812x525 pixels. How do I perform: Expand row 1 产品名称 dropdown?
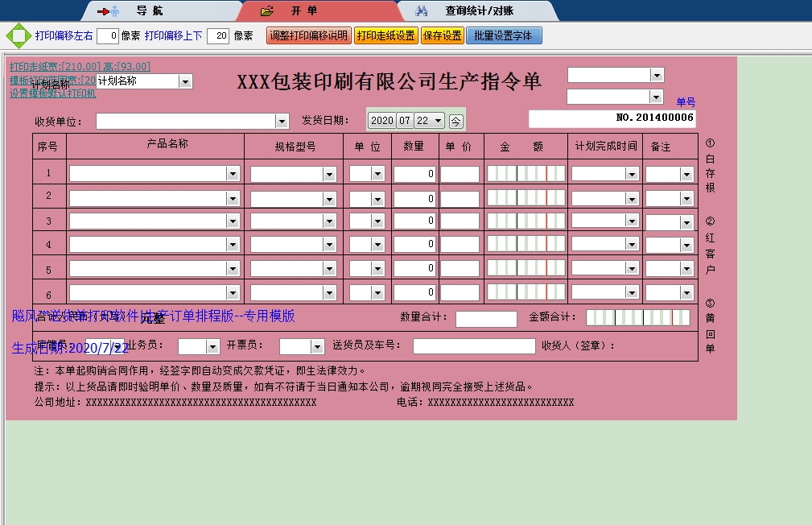pos(233,174)
